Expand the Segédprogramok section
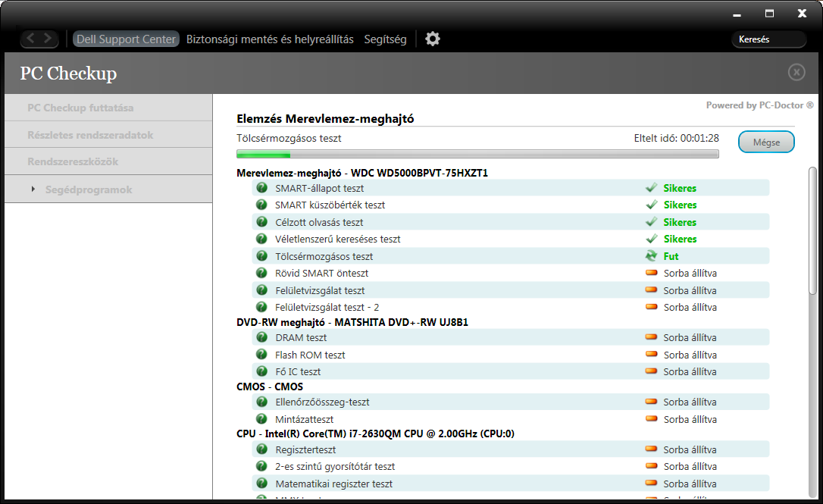Screen dimensions: 823x504 [x=33, y=189]
